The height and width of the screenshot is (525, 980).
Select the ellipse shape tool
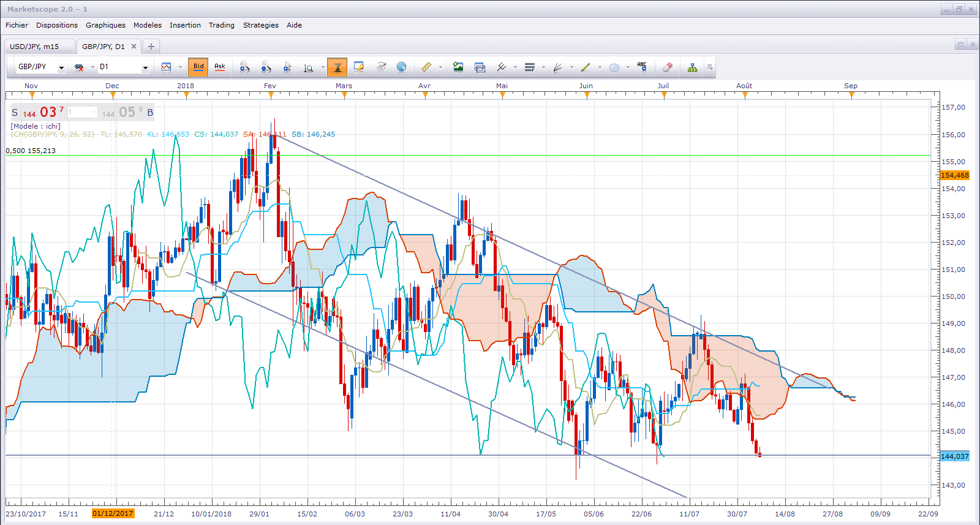pyautogui.click(x=614, y=67)
